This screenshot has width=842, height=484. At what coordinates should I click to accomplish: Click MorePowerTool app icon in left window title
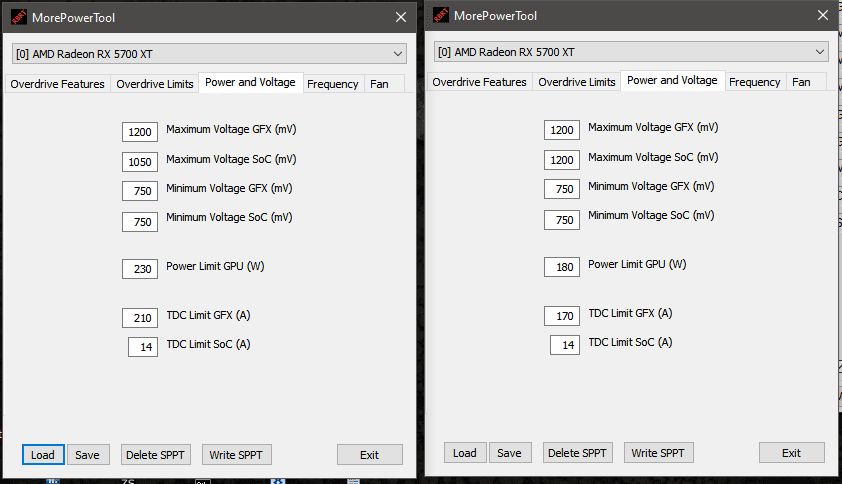[x=19, y=17]
